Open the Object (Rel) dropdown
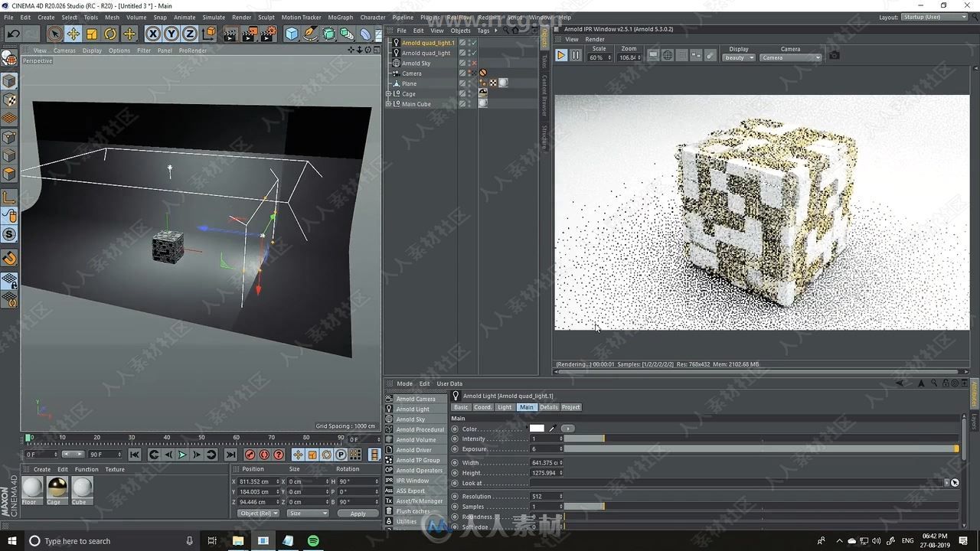 (258, 514)
